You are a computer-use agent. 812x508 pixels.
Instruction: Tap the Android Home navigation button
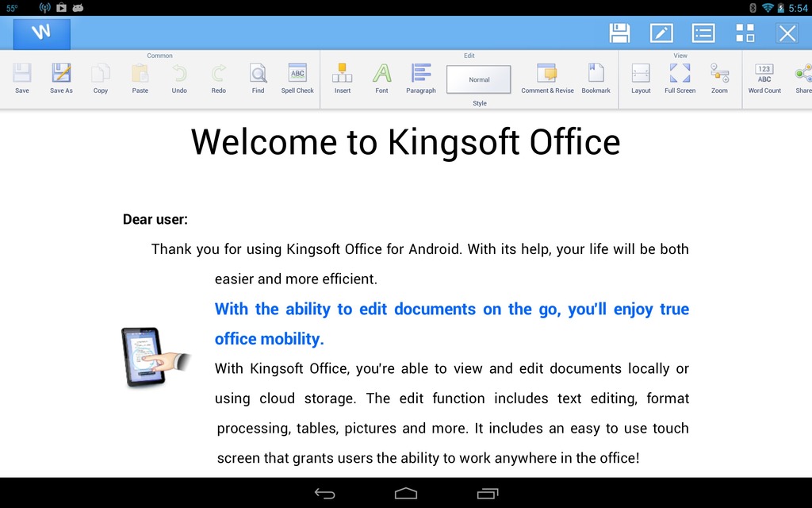pyautogui.click(x=405, y=493)
